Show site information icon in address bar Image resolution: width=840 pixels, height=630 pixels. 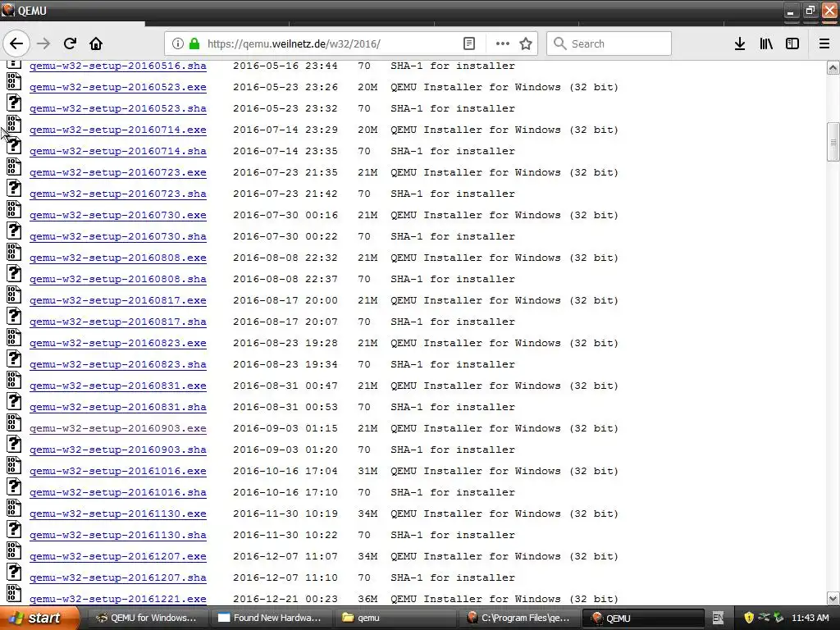(177, 44)
